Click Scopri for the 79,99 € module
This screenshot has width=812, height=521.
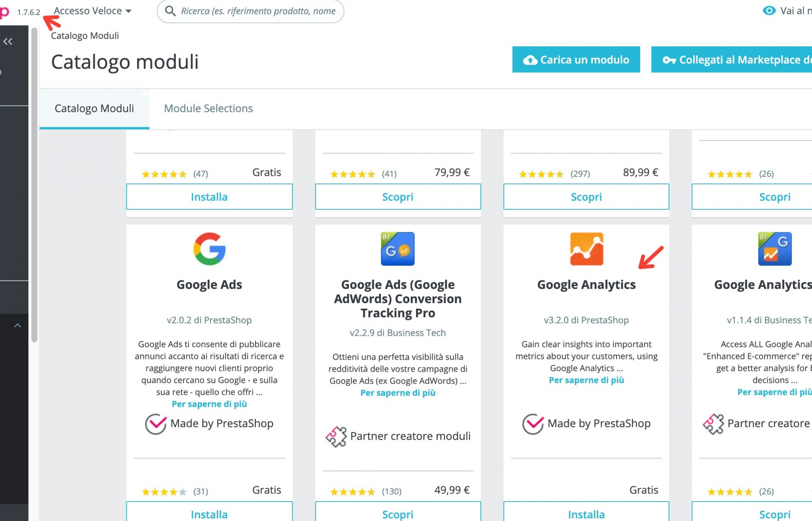398,197
